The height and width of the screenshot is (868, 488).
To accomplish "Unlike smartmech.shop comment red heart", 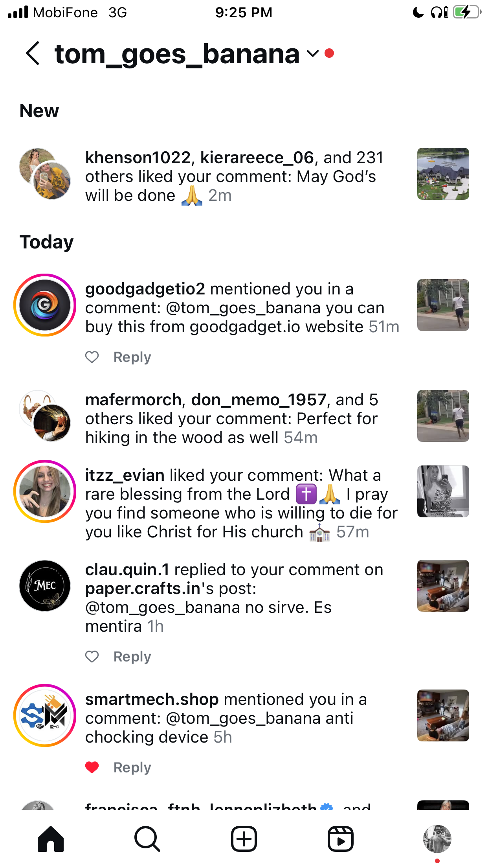I will click(x=92, y=767).
